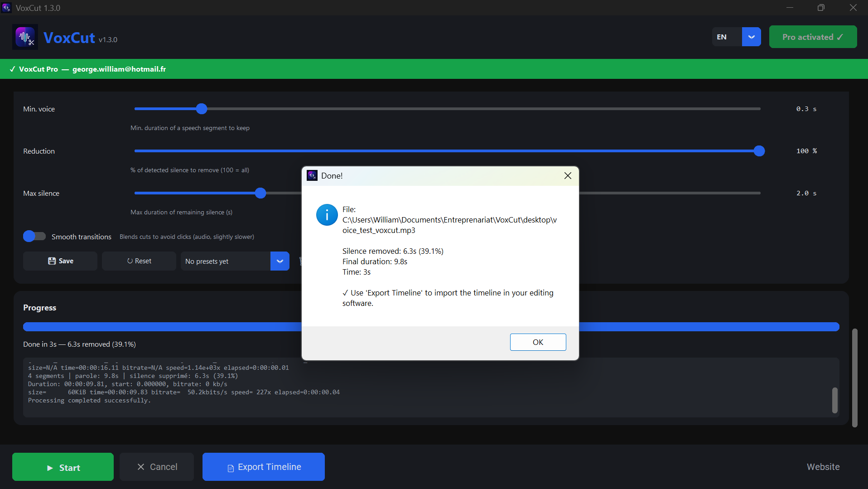The image size is (868, 489).
Task: Click the VoxCut logo icon in header
Action: (25, 37)
